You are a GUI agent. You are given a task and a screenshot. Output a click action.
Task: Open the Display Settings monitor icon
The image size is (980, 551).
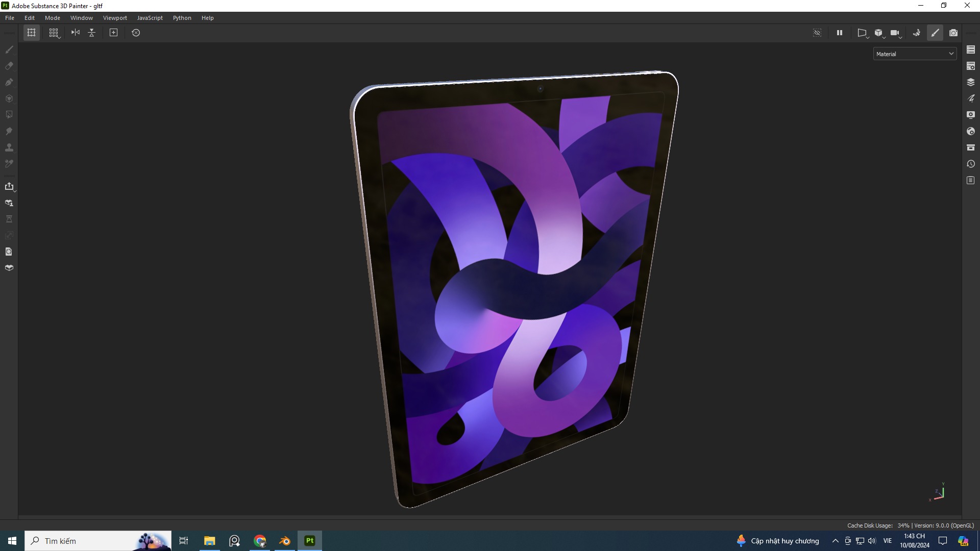(x=971, y=115)
